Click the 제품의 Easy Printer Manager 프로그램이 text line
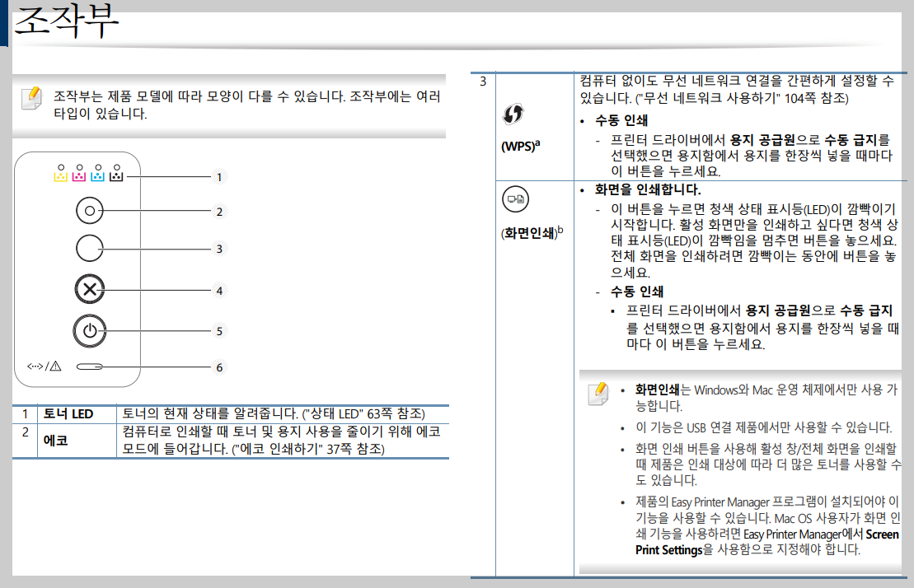This screenshot has width=914, height=588. [x=767, y=502]
